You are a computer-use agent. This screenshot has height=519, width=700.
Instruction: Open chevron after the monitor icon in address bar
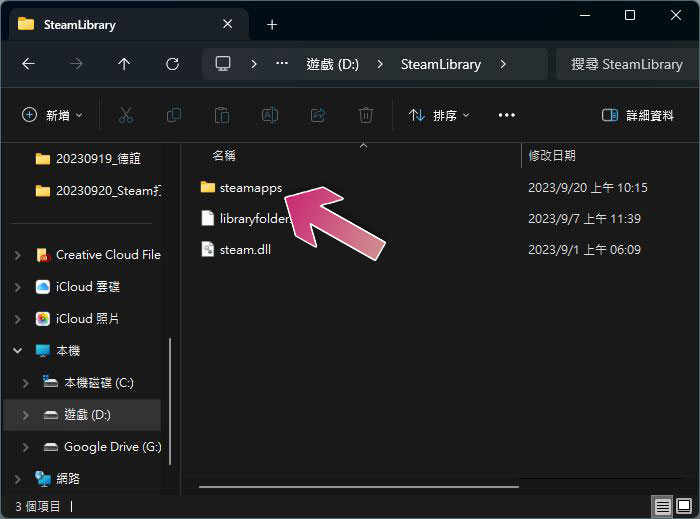tap(254, 64)
